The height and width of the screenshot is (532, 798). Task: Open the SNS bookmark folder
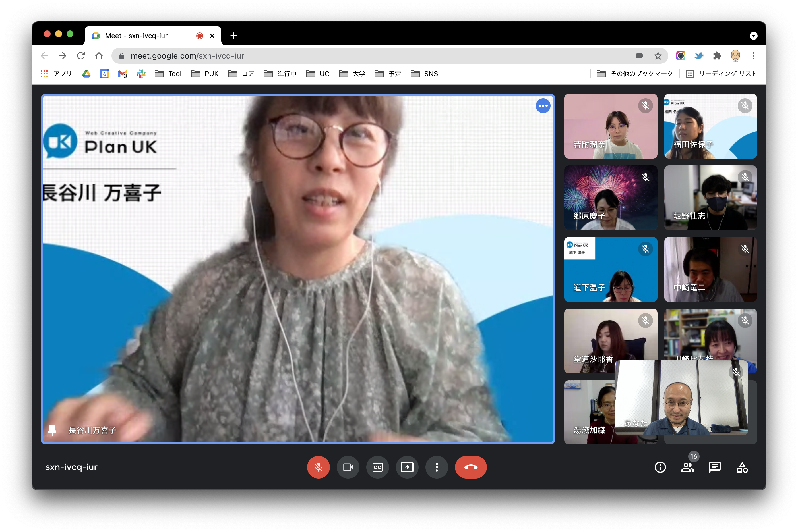click(x=424, y=74)
